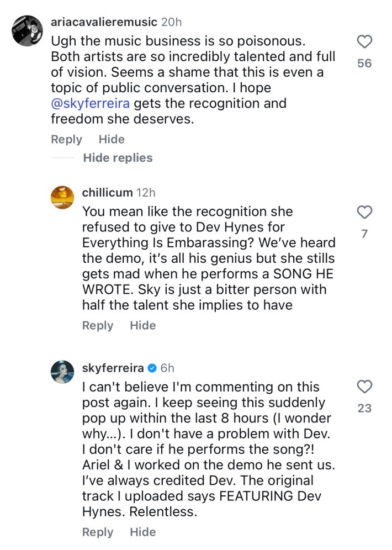Image resolution: width=392 pixels, height=550 pixels.
Task: Hide chillicum's comment
Action: tap(142, 326)
